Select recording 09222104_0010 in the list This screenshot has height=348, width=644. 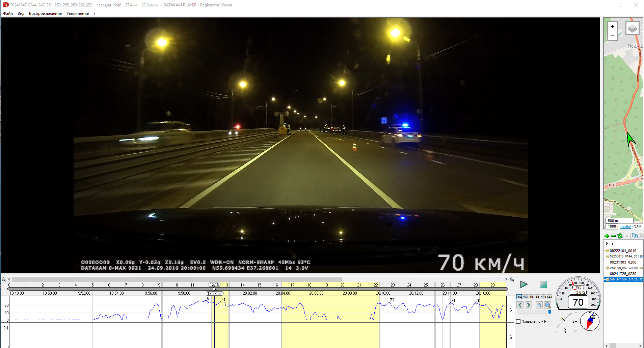(x=623, y=251)
